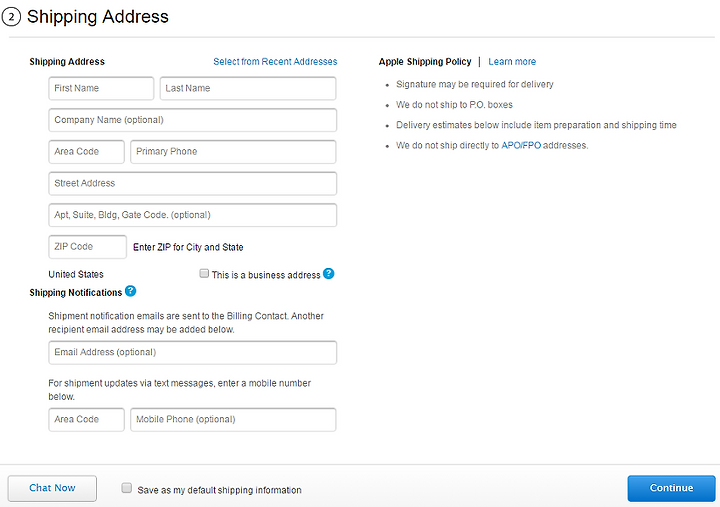The image size is (720, 507).
Task: Activate the Area Code field beside Mobile Phone
Action: 86,419
